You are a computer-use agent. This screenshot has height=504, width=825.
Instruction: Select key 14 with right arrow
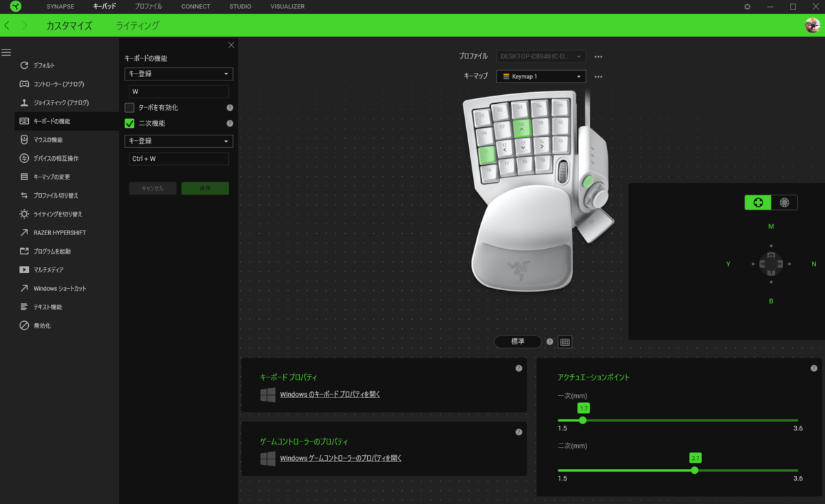point(542,144)
